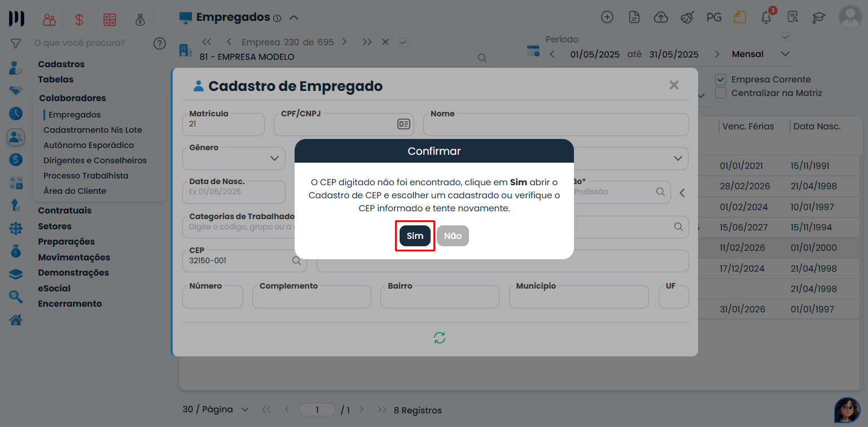Decline with the Não button
Screen dimensions: 868x427
(x=453, y=236)
